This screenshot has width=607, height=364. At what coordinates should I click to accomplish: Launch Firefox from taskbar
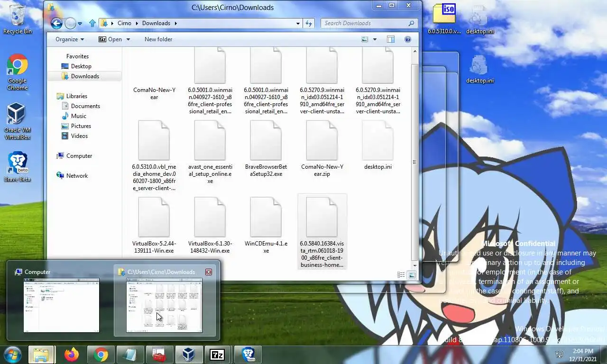(72, 355)
